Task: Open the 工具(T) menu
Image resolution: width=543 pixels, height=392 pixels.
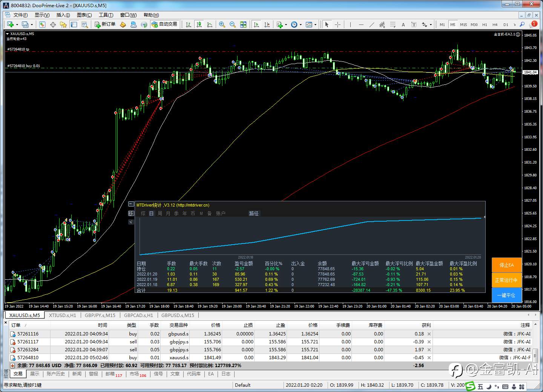Action: pyautogui.click(x=106, y=15)
